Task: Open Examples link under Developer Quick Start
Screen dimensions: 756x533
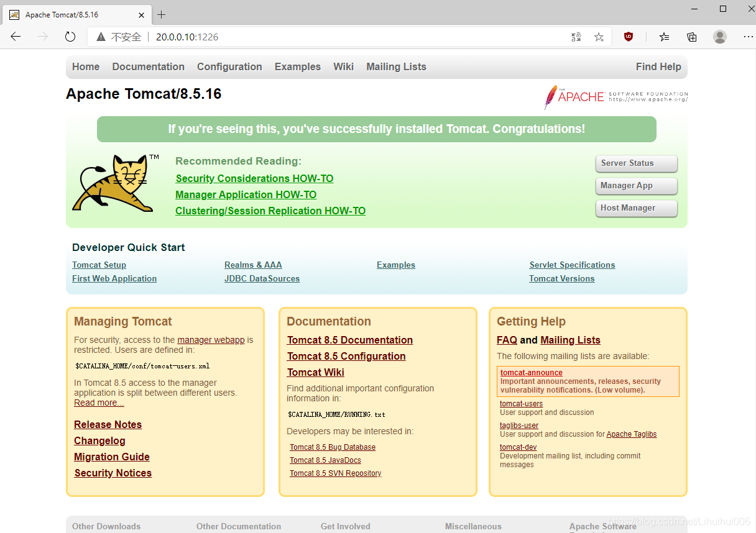Action: [396, 265]
